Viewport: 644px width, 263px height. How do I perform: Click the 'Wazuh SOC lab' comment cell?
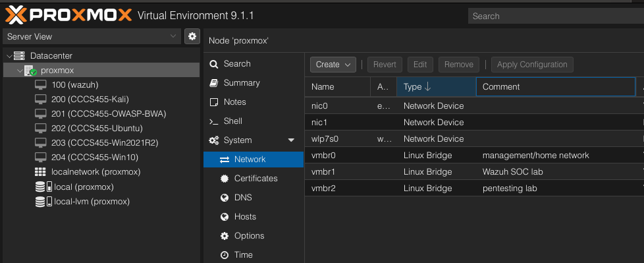pos(512,172)
